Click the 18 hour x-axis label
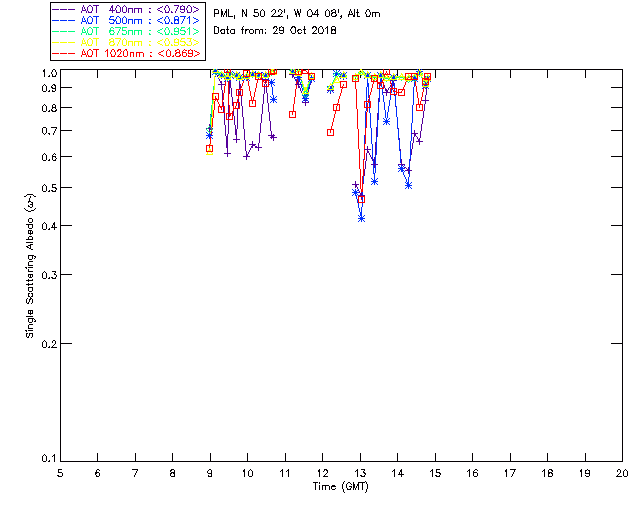640x512 pixels. pyautogui.click(x=547, y=473)
